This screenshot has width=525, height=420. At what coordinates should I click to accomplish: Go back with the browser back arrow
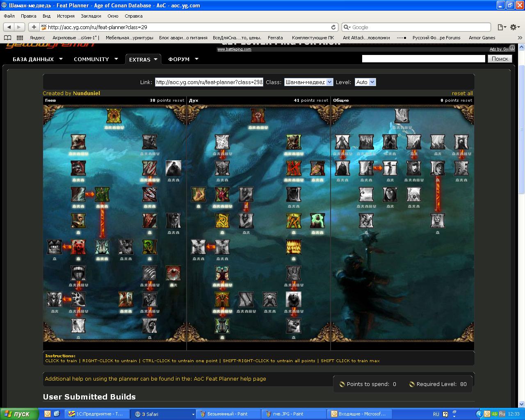9,27
